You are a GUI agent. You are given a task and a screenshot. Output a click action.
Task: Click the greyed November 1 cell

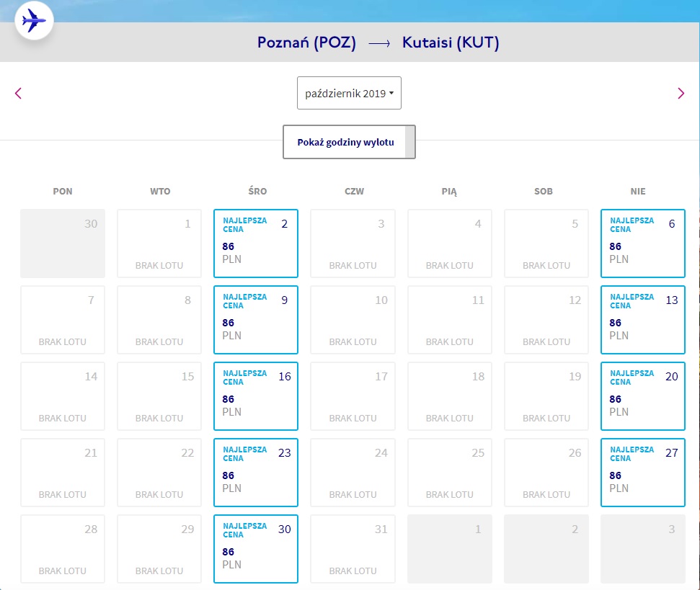coord(450,549)
